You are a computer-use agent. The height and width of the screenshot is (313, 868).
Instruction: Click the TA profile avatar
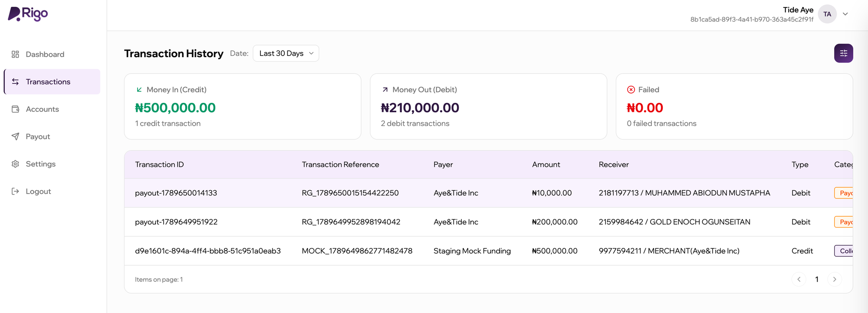point(827,14)
